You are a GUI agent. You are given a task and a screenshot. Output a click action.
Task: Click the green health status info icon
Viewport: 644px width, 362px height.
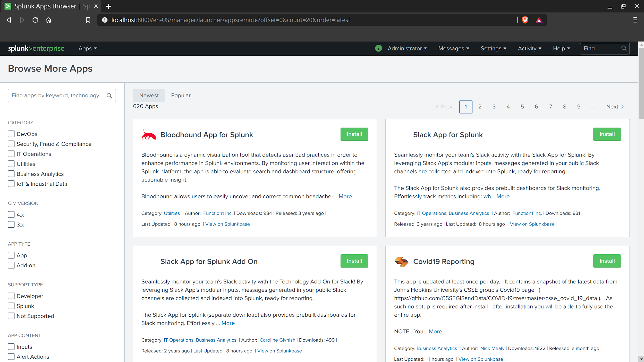pyautogui.click(x=378, y=48)
